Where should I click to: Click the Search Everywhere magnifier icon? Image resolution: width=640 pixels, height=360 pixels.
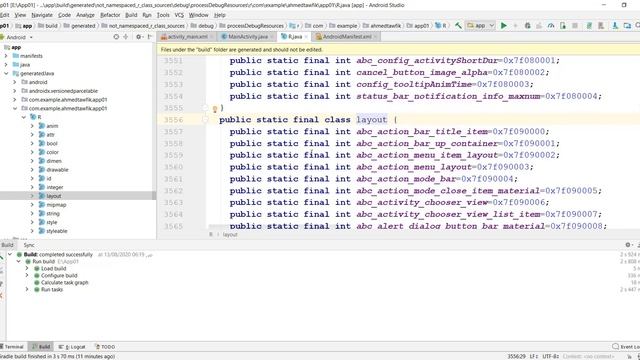[x=638, y=26]
